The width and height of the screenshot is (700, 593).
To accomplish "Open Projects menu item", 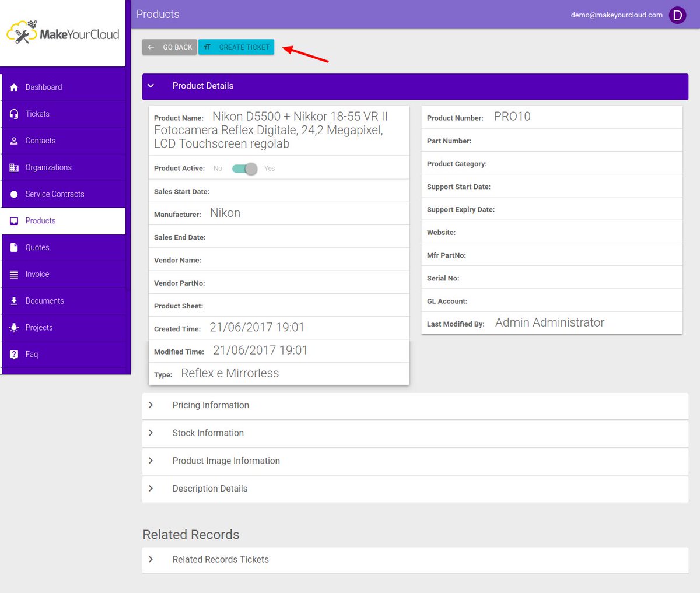I will (64, 328).
